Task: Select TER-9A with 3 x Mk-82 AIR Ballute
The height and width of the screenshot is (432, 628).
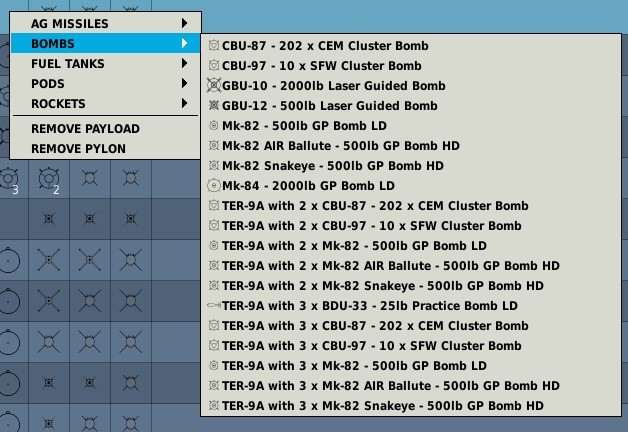Action: tap(411, 386)
